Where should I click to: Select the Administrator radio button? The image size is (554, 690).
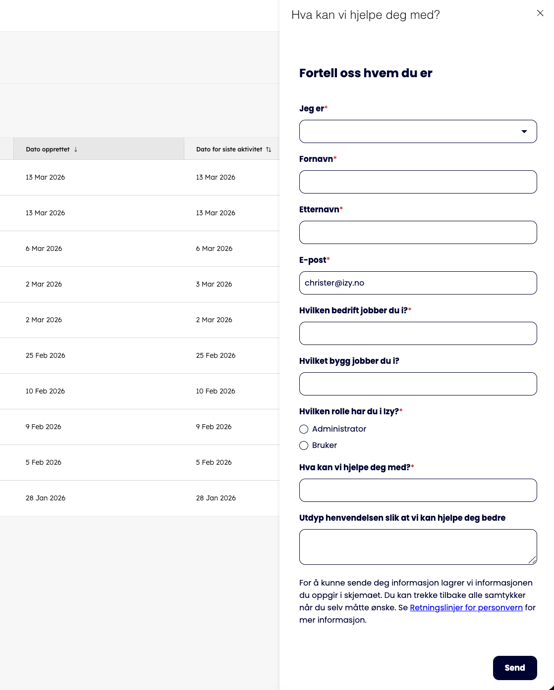pos(304,429)
